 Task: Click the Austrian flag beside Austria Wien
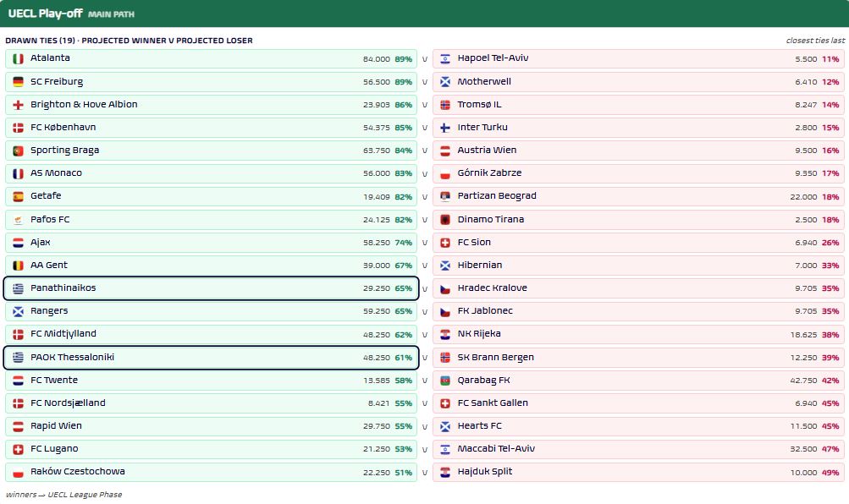point(445,151)
